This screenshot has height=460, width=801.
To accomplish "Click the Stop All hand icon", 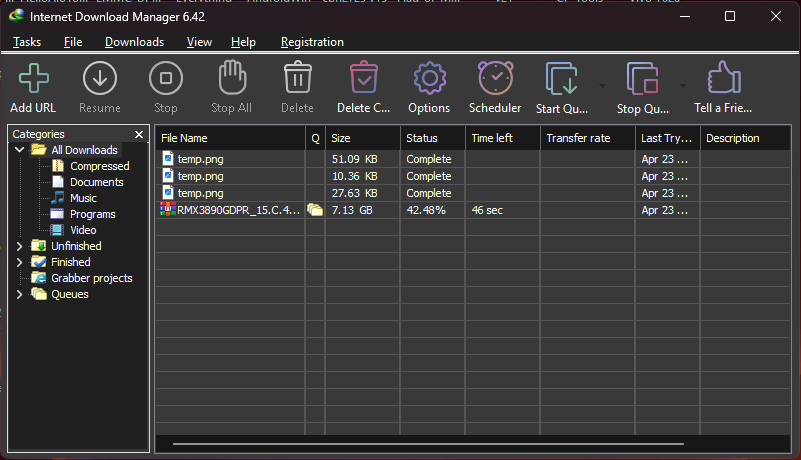I will [x=231, y=79].
